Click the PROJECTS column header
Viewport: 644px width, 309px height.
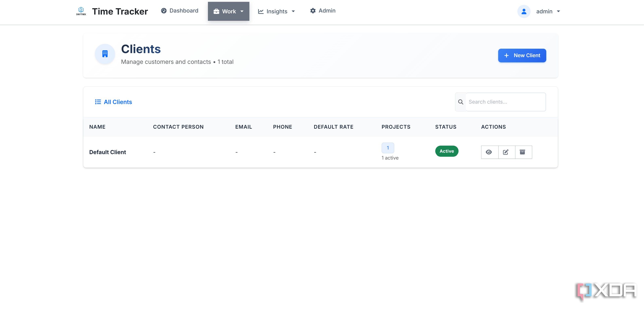click(396, 127)
